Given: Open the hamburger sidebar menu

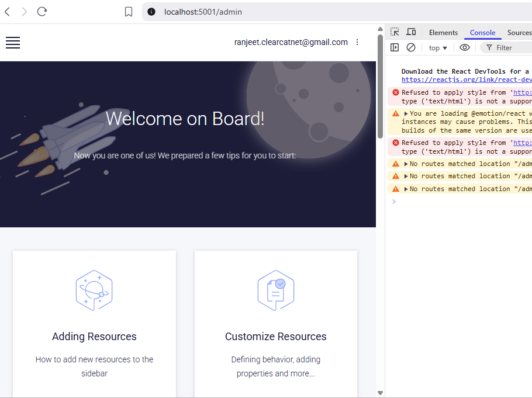Looking at the screenshot, I should click(13, 43).
